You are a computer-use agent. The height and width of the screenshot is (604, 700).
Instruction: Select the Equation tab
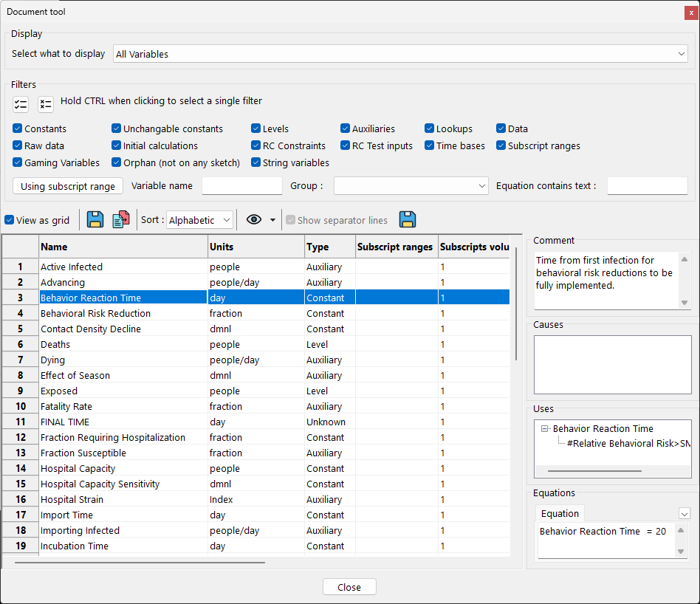pos(560,512)
